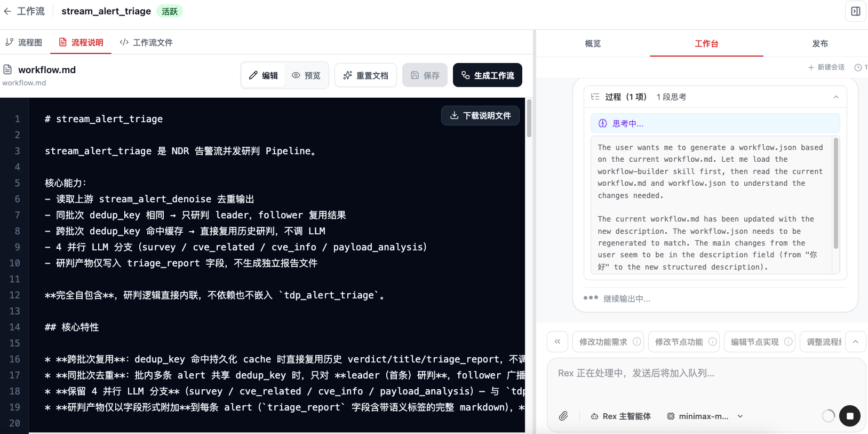Select the 流程说明 tab

[81, 42]
